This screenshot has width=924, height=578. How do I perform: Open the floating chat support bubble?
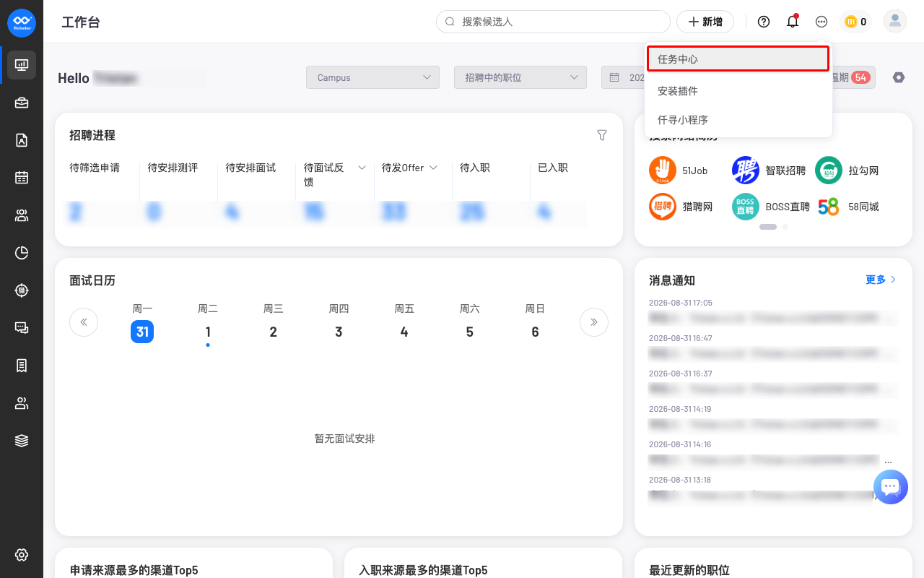[891, 487]
